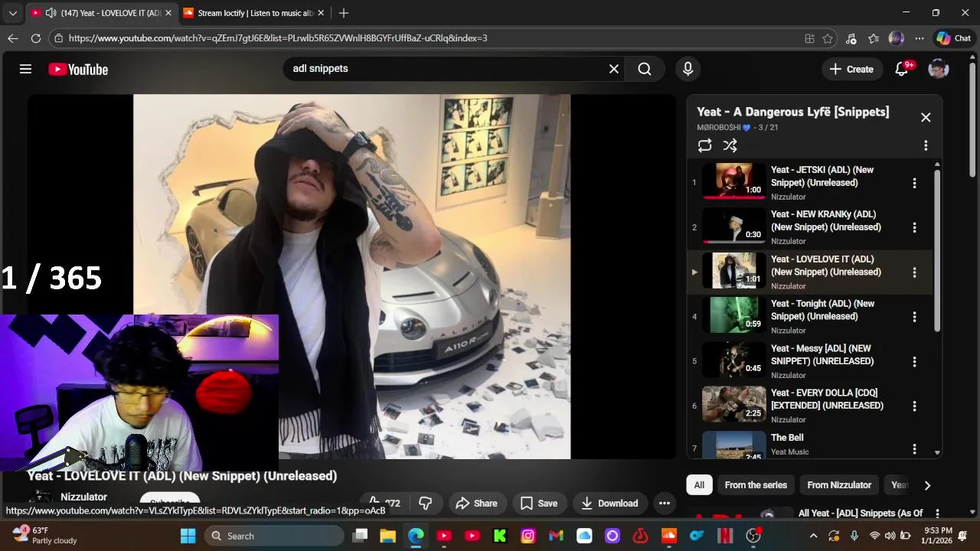Open playlist options three-dot menu
This screenshot has width=980, height=551.
click(926, 145)
